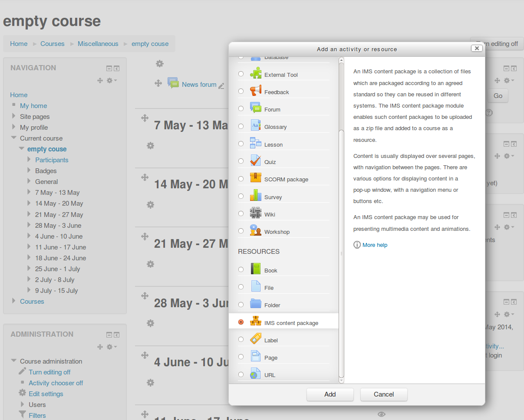Select the Quiz radio button
524x420 pixels.
[x=241, y=161]
